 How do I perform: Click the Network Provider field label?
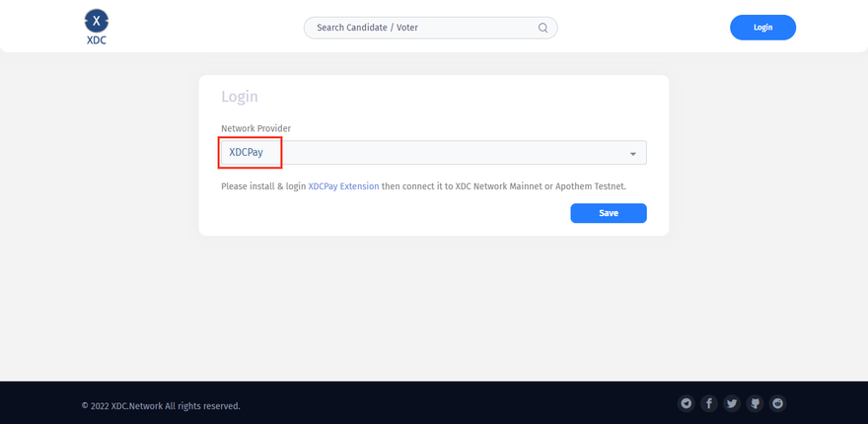coord(255,128)
